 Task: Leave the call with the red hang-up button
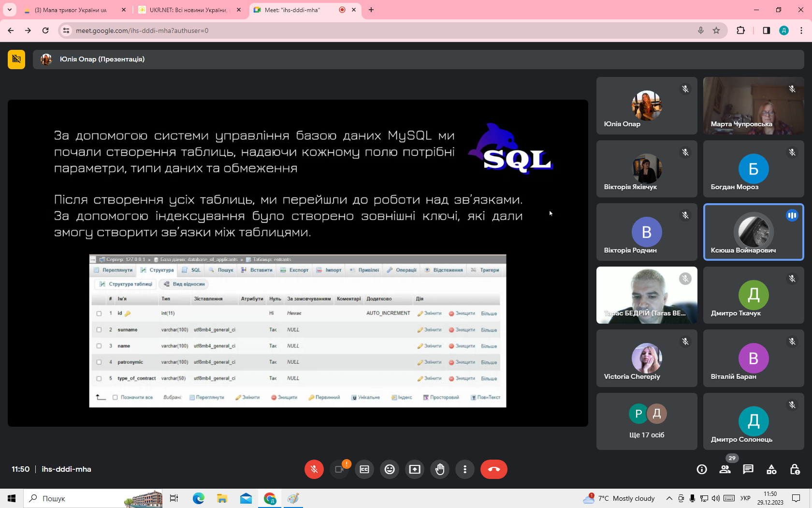(493, 469)
